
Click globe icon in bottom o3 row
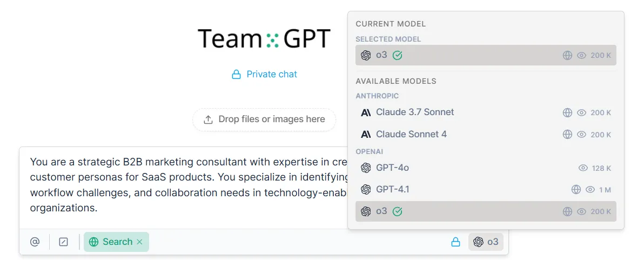pyautogui.click(x=567, y=211)
